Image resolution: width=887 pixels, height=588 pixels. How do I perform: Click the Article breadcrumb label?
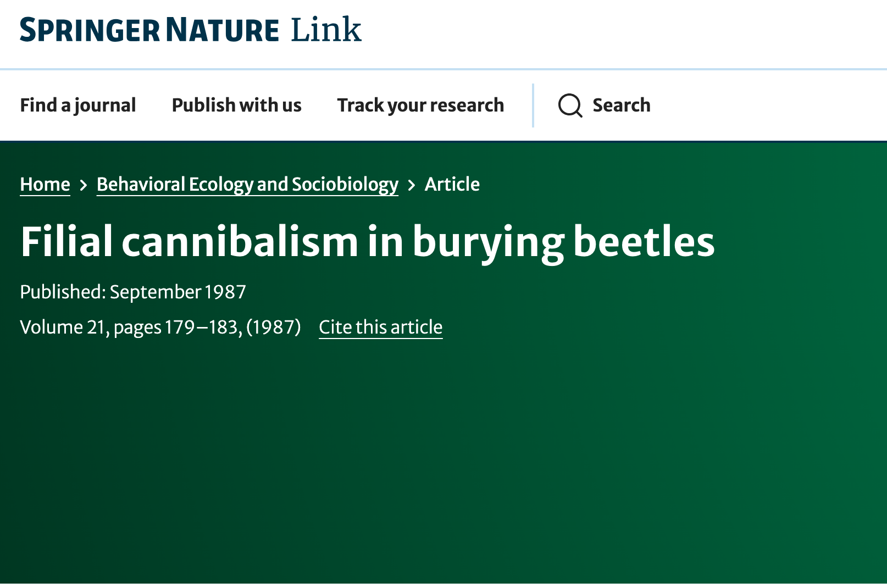tap(452, 185)
